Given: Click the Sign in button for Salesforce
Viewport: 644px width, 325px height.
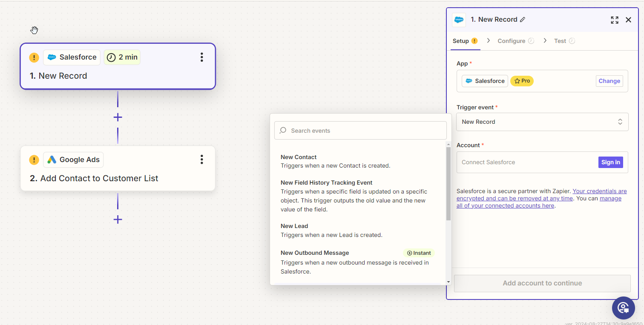Looking at the screenshot, I should coord(611,162).
